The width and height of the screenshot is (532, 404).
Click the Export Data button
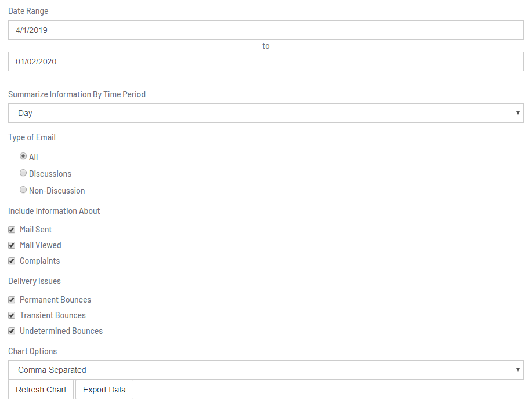104,389
